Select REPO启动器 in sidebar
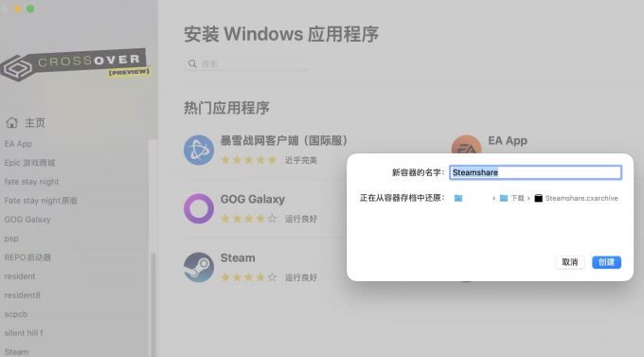Image resolution: width=644 pixels, height=357 pixels. [27, 258]
